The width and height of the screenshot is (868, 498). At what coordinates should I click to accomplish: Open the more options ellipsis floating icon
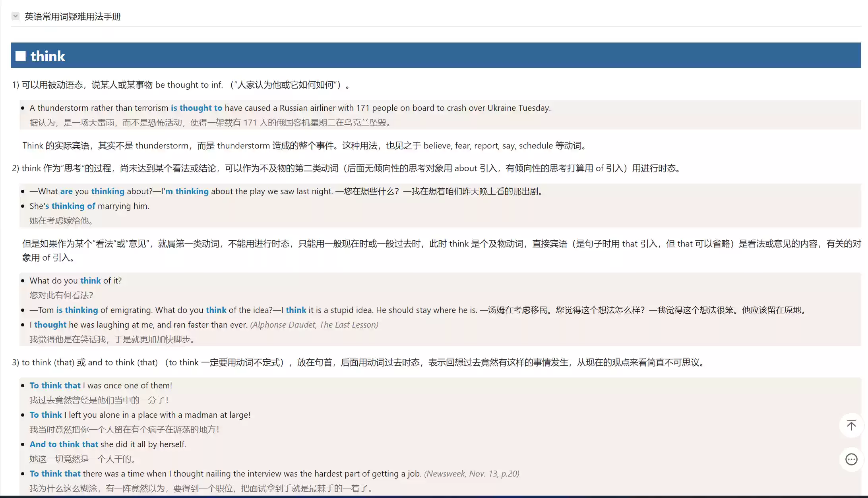click(851, 459)
